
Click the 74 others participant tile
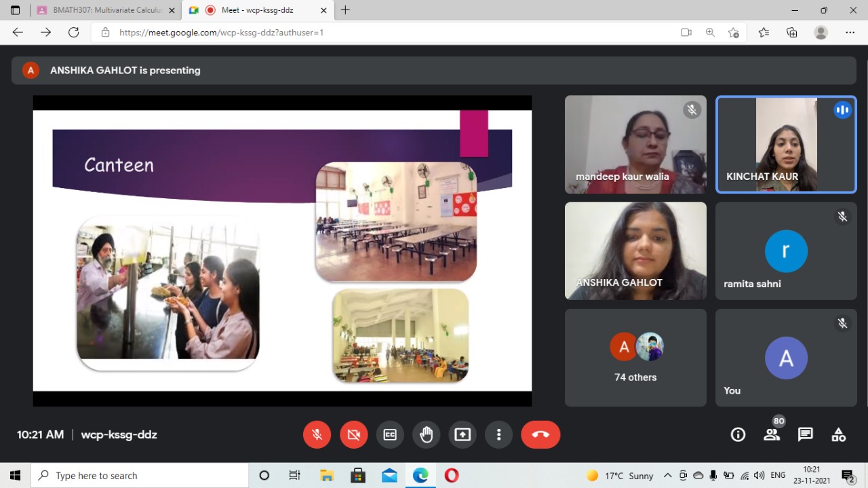tap(635, 358)
